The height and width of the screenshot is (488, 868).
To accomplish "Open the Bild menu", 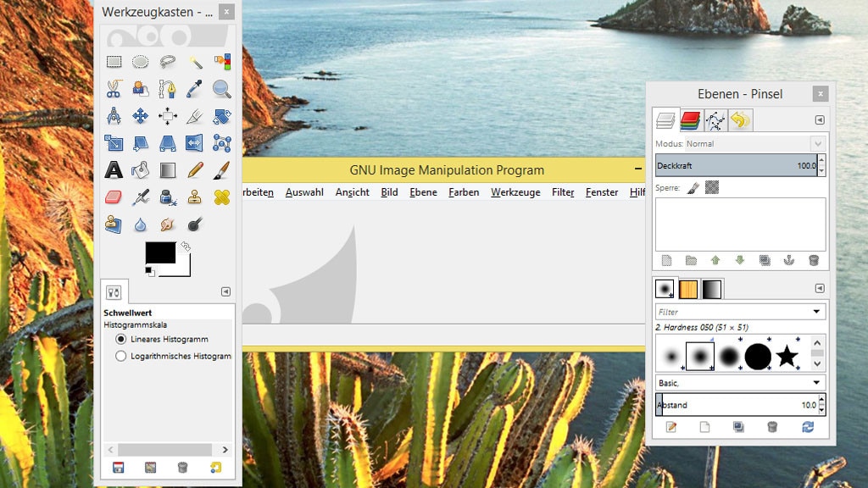I will click(x=389, y=192).
